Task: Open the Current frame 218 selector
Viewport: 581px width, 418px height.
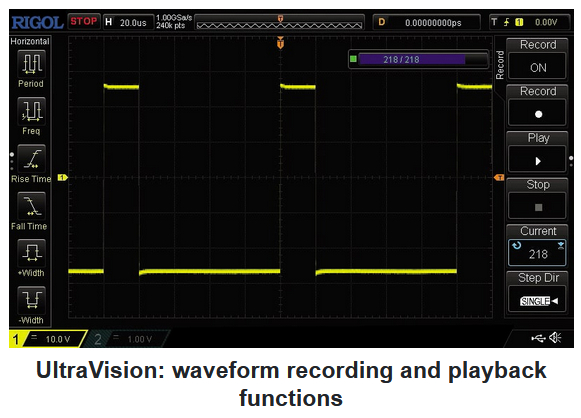Action: (538, 253)
